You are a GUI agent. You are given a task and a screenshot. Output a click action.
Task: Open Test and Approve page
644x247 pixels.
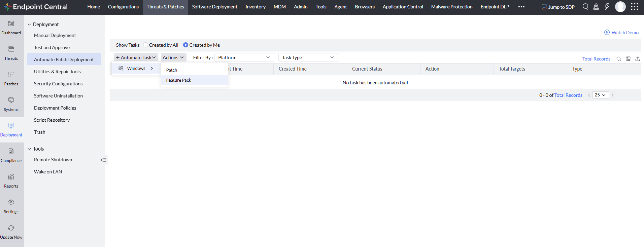pyautogui.click(x=52, y=47)
